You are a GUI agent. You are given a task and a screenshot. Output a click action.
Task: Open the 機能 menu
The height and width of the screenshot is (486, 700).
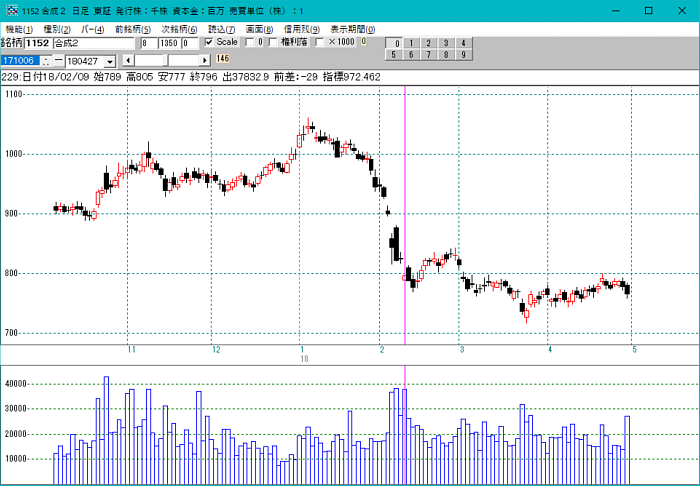(x=19, y=29)
